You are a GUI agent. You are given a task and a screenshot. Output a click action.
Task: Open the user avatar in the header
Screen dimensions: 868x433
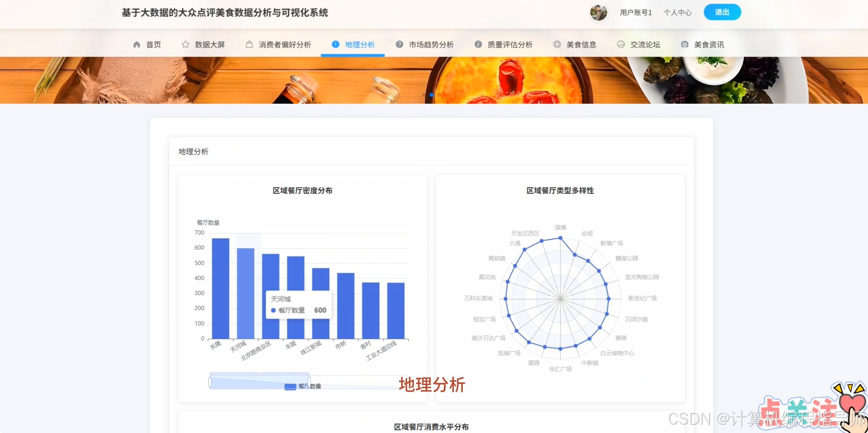pyautogui.click(x=598, y=13)
